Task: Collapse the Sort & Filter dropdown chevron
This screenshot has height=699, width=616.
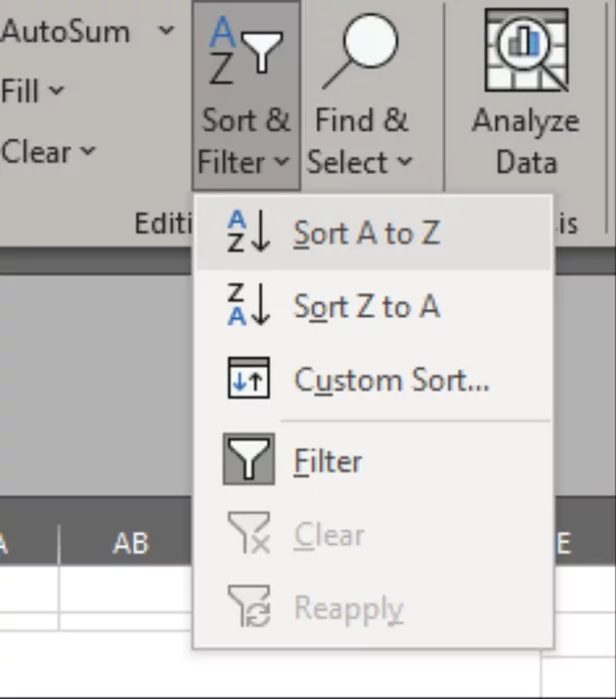Action: point(282,162)
